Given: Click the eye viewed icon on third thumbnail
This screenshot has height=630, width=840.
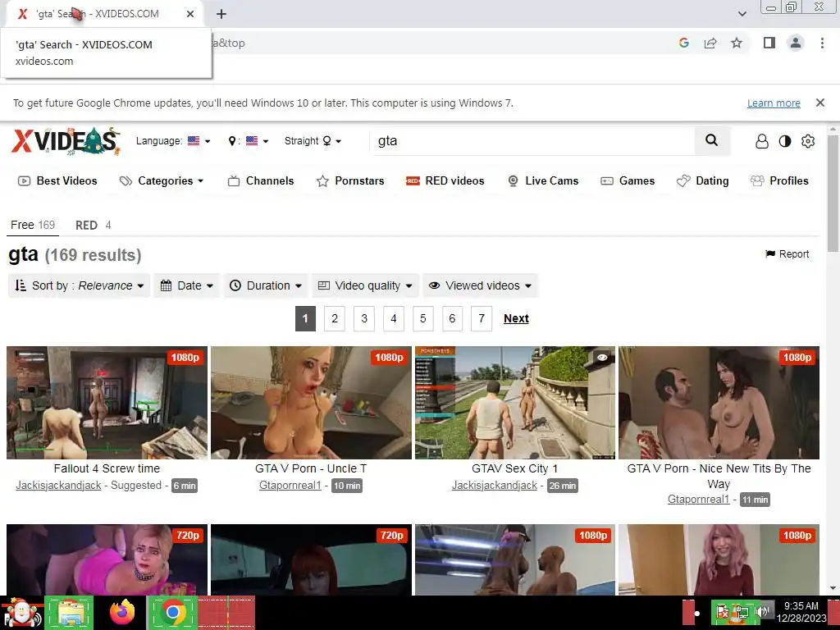Looking at the screenshot, I should pos(602,358).
